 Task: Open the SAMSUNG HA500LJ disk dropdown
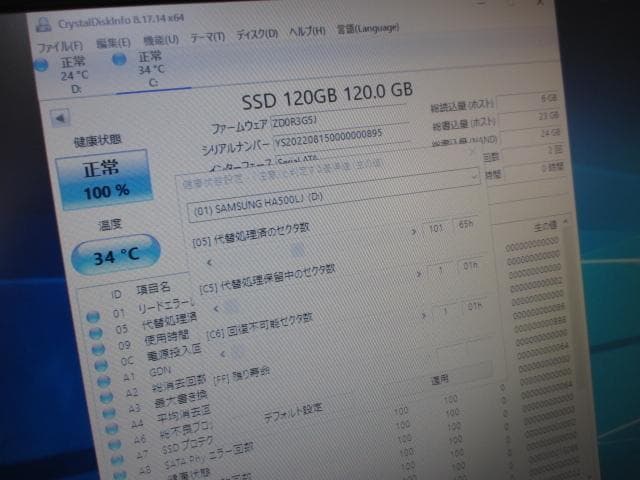(x=333, y=196)
